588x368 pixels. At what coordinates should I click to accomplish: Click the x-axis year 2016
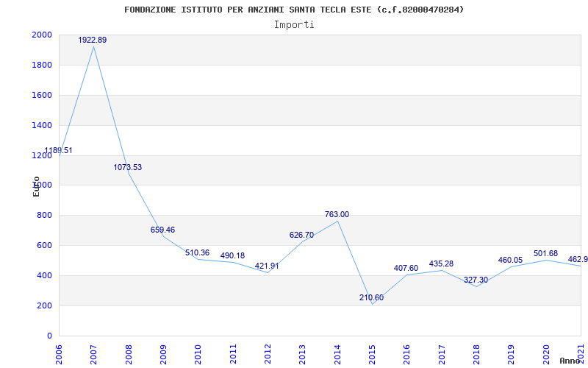pyautogui.click(x=407, y=354)
